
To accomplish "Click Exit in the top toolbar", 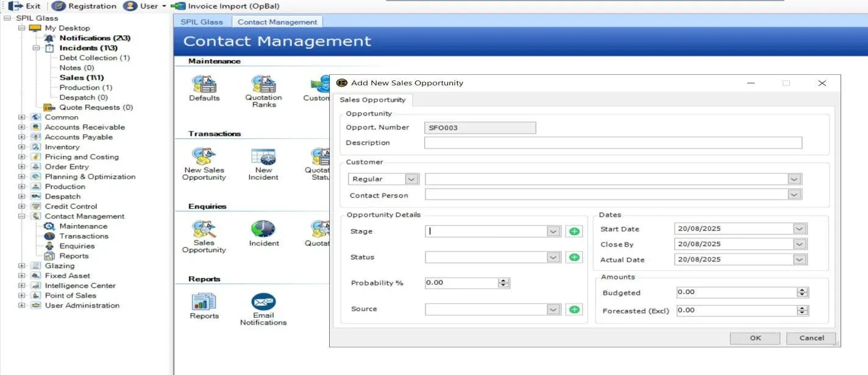I will 24,6.
